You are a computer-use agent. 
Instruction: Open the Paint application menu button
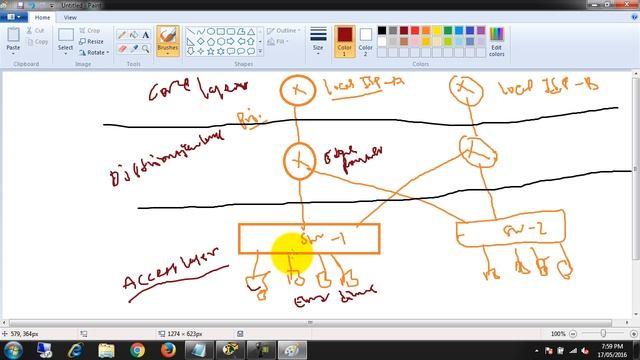[x=14, y=17]
